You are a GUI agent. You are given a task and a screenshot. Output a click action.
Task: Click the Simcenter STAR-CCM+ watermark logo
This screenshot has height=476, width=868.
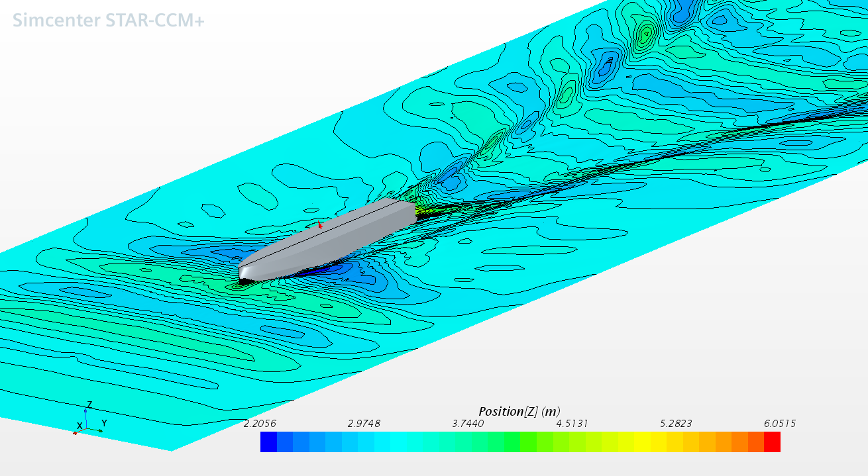[109, 21]
